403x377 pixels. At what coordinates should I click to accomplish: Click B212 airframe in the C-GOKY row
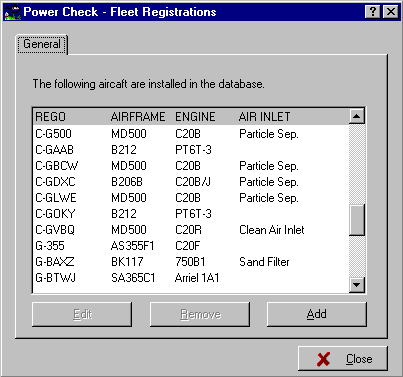click(x=124, y=214)
